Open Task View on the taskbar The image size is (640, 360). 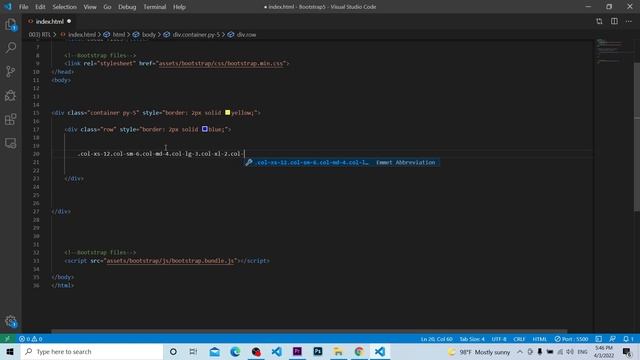[193, 351]
